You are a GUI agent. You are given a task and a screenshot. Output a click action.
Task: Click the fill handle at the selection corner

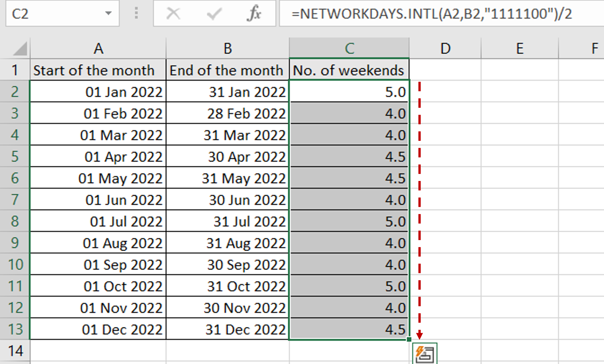tap(409, 338)
